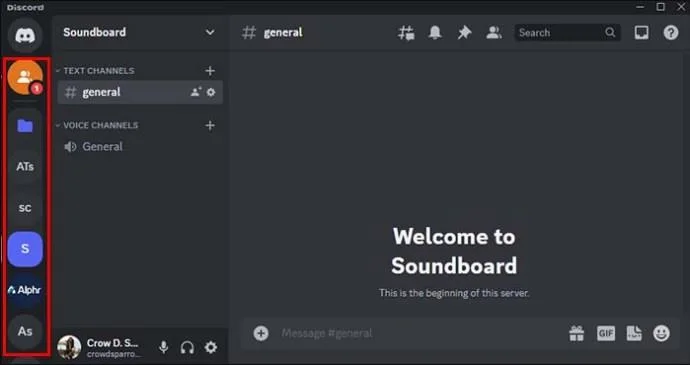Expand the blue server folder
The width and height of the screenshot is (690, 365).
point(25,126)
